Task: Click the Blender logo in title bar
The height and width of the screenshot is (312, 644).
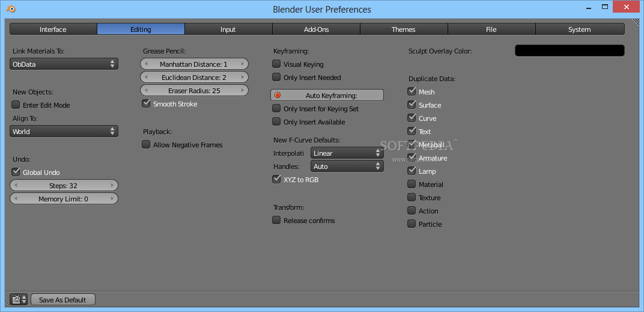Action: (11, 8)
